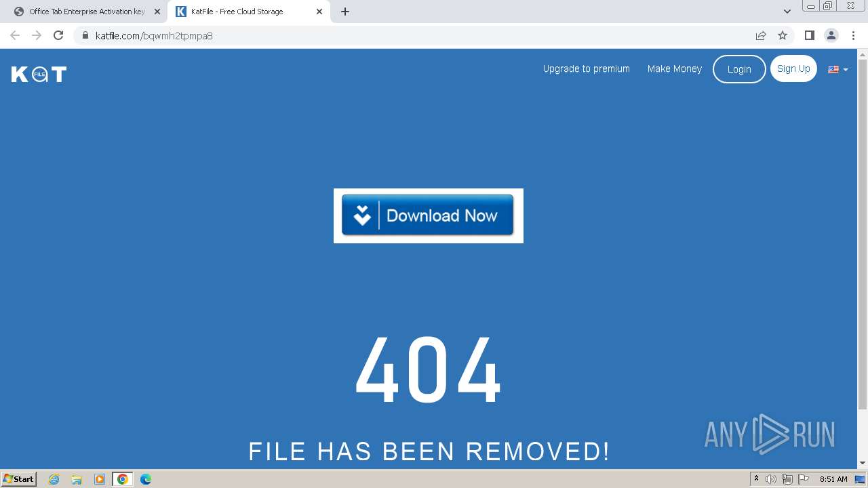Minimize the browser window

(811, 6)
